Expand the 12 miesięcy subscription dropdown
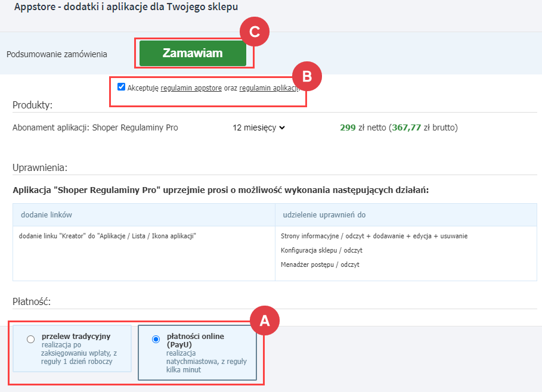This screenshot has width=542, height=392. (x=259, y=127)
